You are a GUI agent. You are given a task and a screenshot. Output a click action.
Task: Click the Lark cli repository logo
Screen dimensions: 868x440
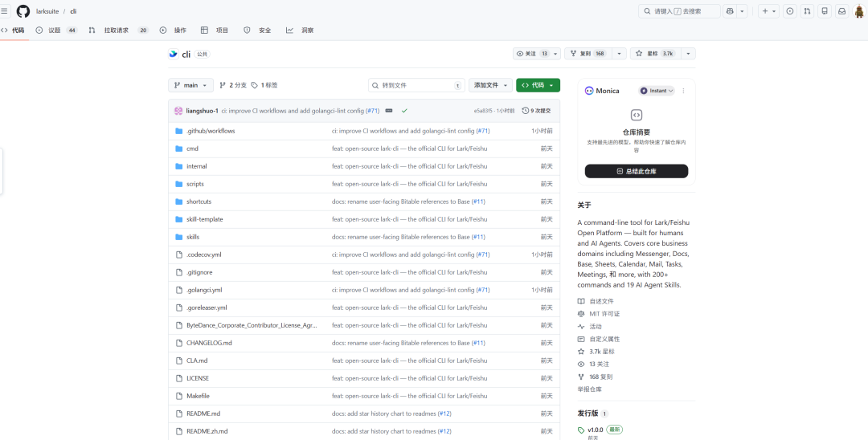click(174, 54)
